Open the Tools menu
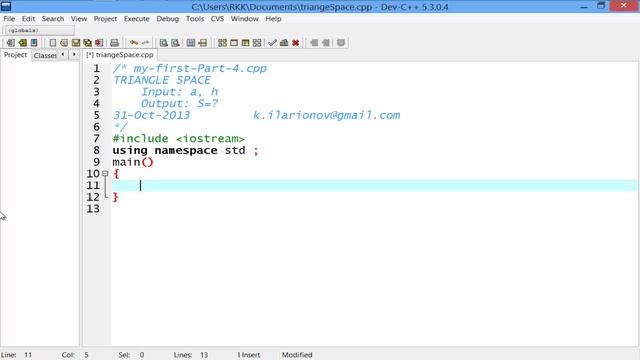The height and width of the screenshot is (360, 640). (x=195, y=19)
